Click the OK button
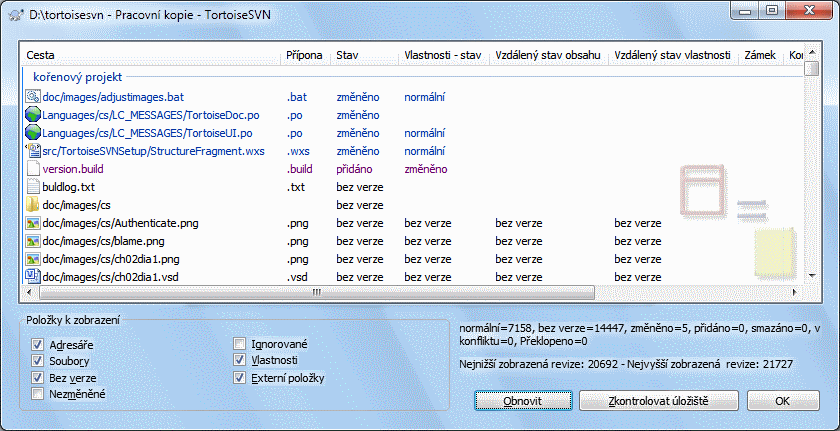This screenshot has height=431, width=840. pyautogui.click(x=783, y=400)
